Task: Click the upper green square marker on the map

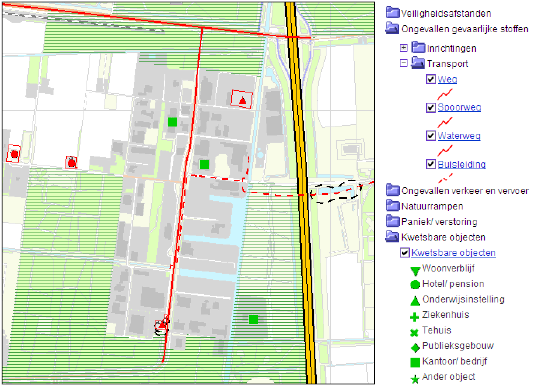Action: [172, 122]
